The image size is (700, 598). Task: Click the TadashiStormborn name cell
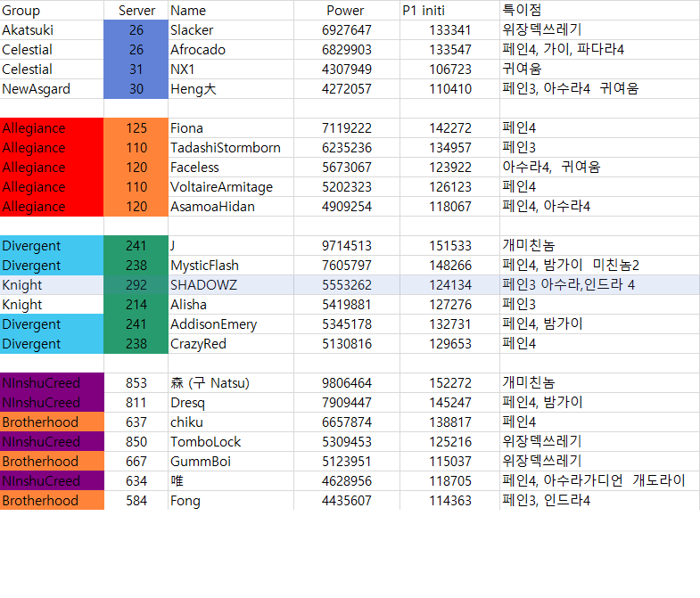[x=230, y=148]
